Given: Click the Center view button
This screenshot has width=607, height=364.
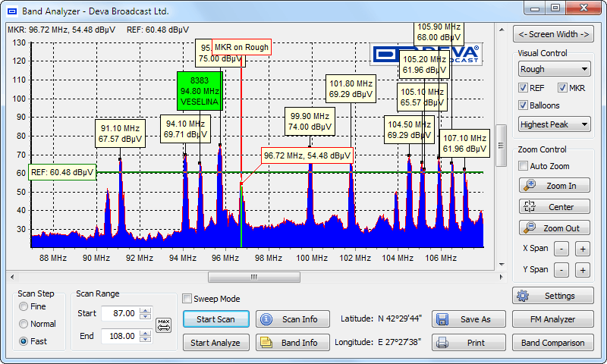Looking at the screenshot, I should (553, 207).
